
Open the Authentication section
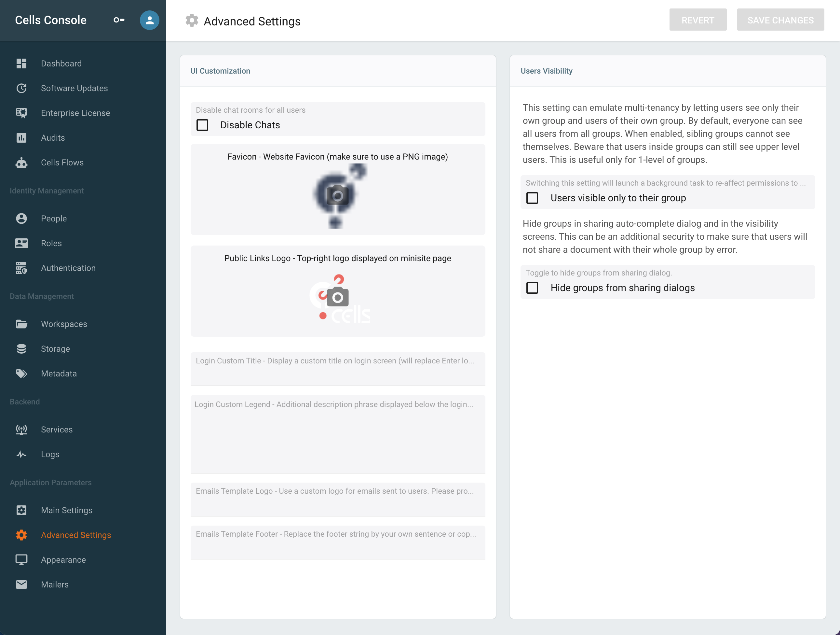tap(68, 268)
